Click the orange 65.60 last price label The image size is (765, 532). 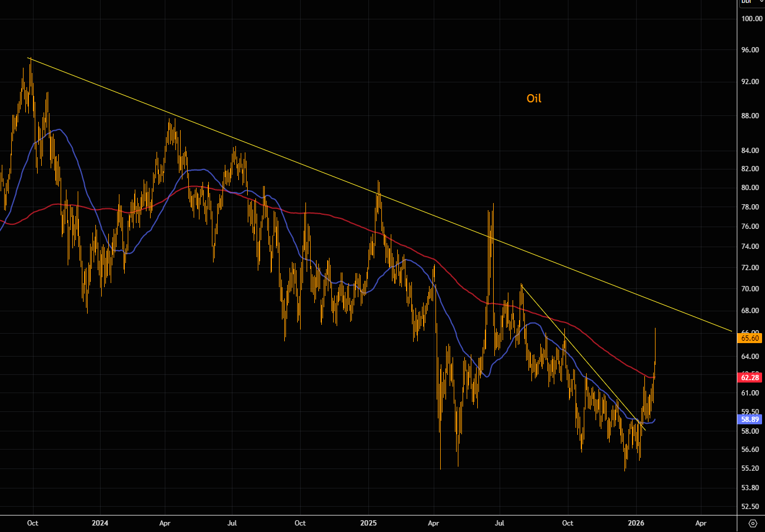750,338
